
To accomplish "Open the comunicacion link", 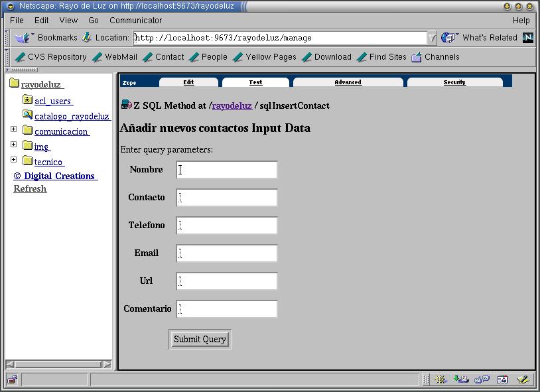I will click(x=61, y=131).
